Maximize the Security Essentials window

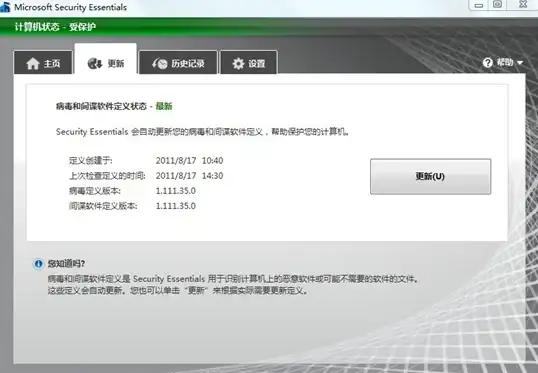pos(498,4)
